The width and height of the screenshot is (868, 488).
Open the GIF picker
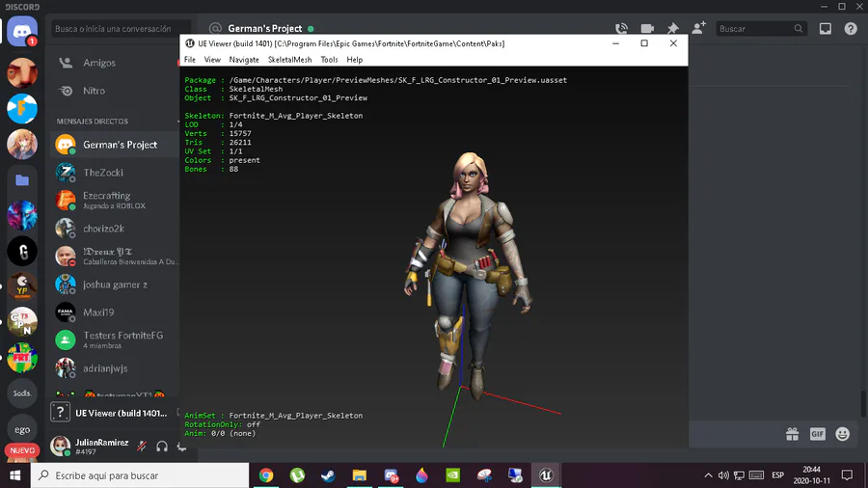(x=818, y=434)
